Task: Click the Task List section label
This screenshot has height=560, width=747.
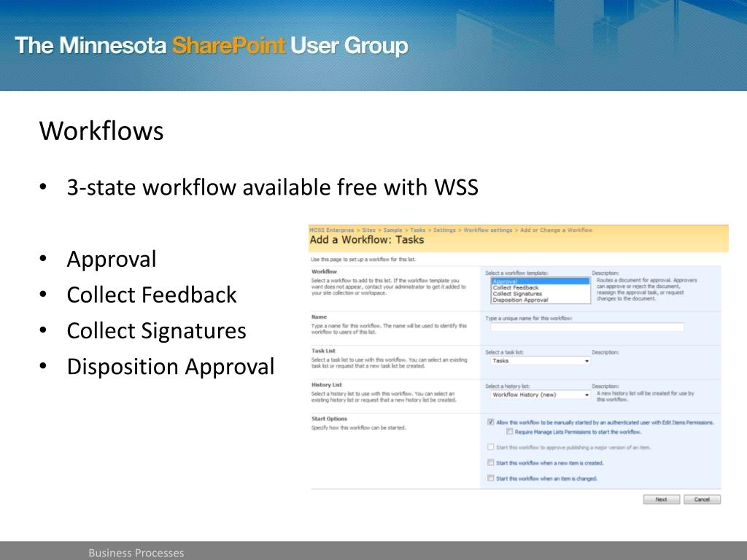Action: tap(323, 351)
